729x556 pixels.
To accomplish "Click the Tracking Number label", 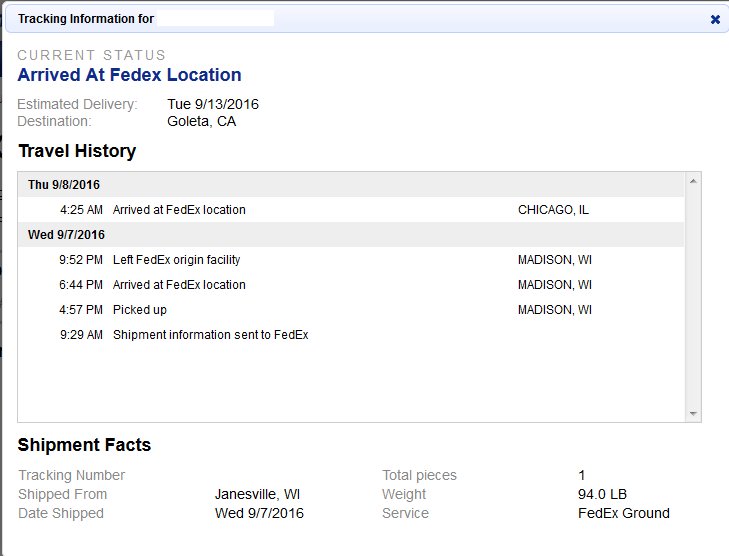I will 72,475.
